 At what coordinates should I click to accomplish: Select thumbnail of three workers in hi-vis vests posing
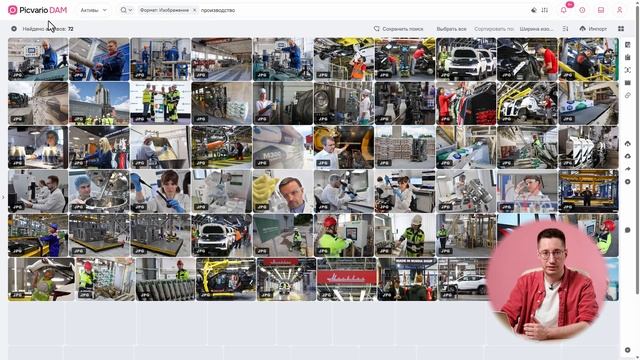pyautogui.click(x=160, y=103)
